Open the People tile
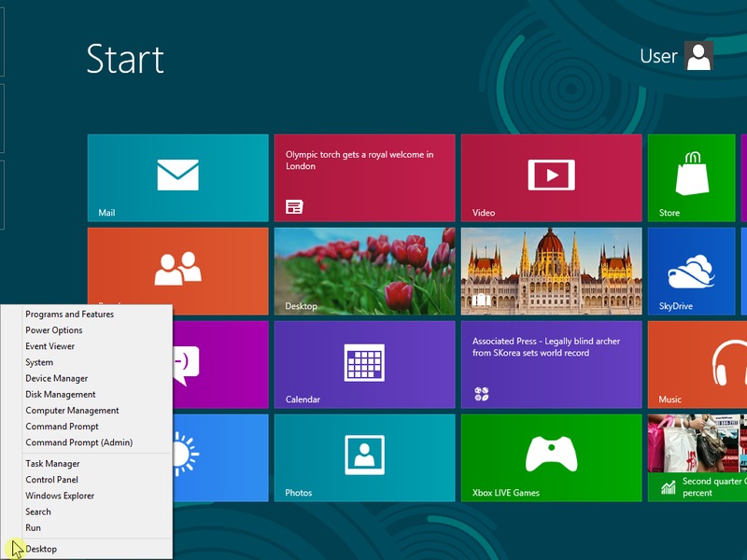The height and width of the screenshot is (560, 747). coord(177,266)
